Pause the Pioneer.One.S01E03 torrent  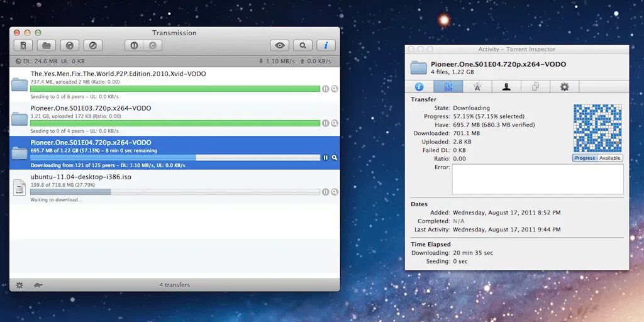(x=326, y=123)
